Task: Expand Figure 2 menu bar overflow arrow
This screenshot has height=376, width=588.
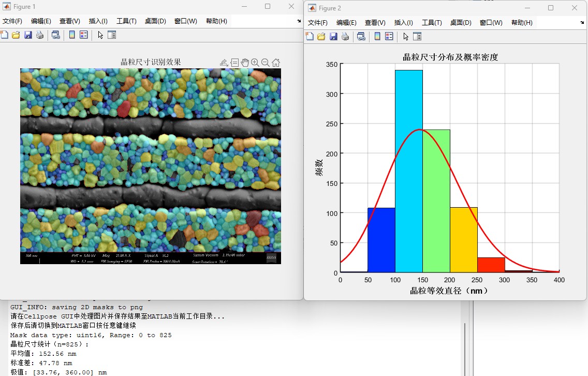Action: tap(582, 23)
